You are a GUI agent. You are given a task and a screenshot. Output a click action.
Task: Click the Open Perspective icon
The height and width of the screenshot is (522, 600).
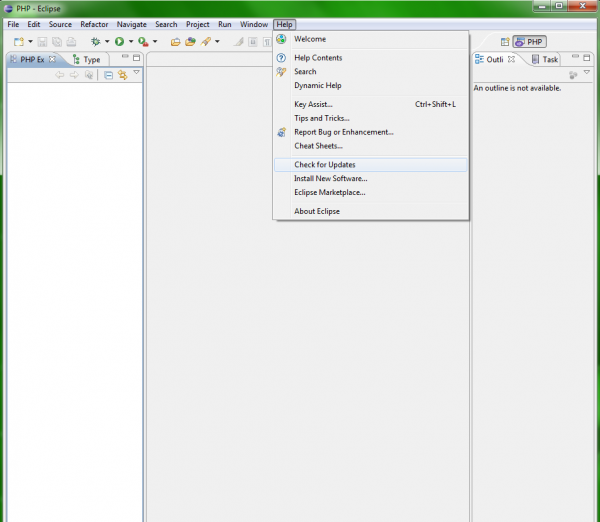(x=505, y=42)
